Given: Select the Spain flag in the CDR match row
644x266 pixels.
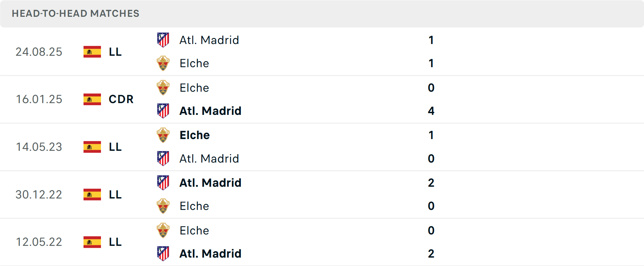Looking at the screenshot, I should [x=92, y=99].
